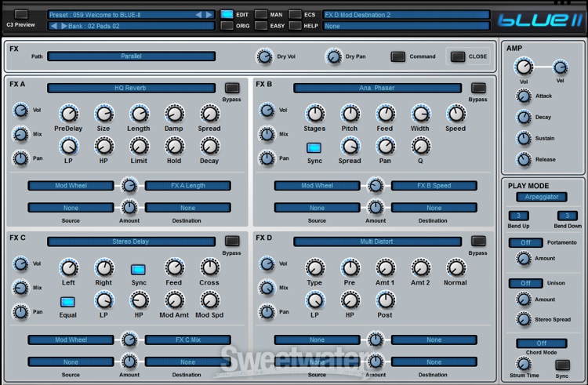This screenshot has height=385, width=588.
Task: Toggle the Unison Off button
Action: [526, 283]
